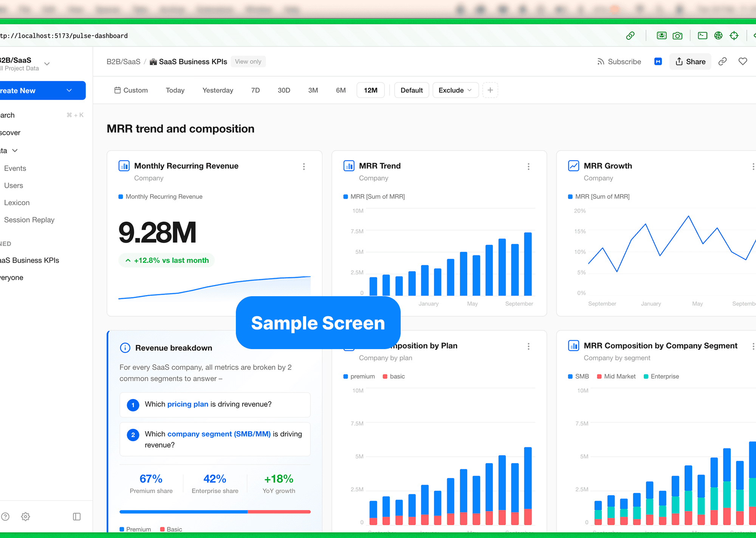The height and width of the screenshot is (538, 756).
Task: Click the camera screenshot icon in browser toolbar
Action: point(677,36)
